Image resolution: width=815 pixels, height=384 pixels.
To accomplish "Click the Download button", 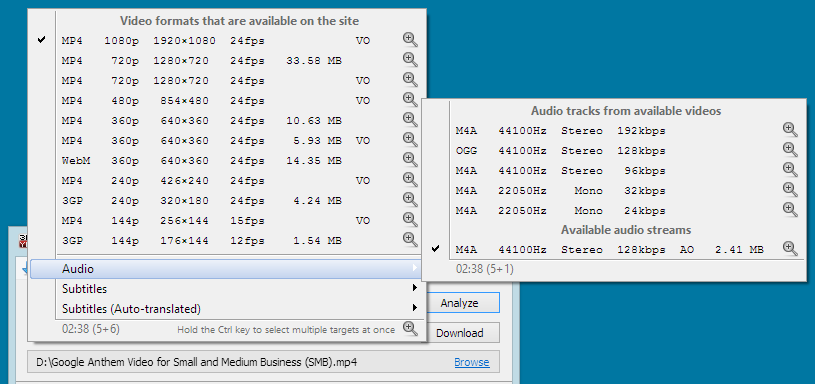I will (459, 333).
